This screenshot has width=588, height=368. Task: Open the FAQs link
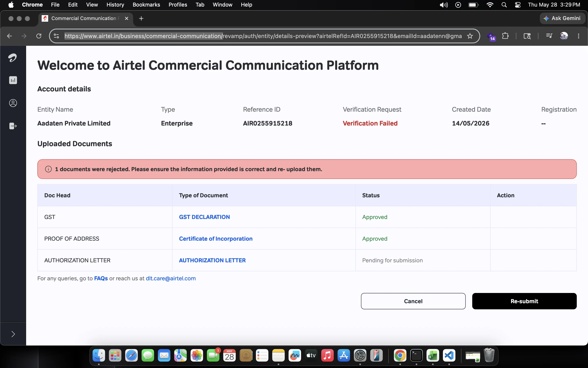[101, 278]
